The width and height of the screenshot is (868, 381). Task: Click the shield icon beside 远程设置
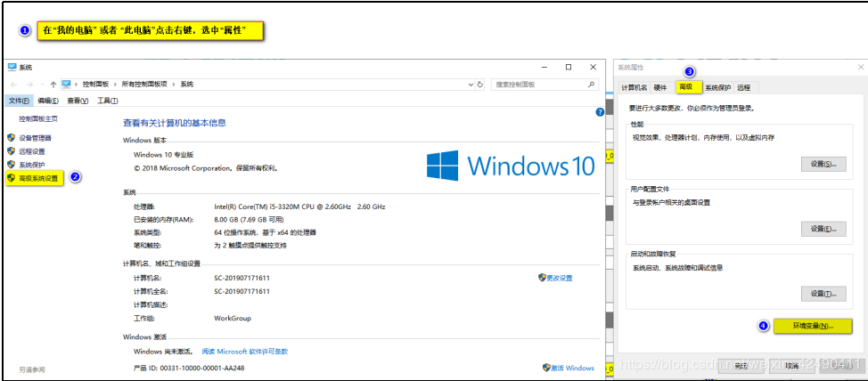11,151
